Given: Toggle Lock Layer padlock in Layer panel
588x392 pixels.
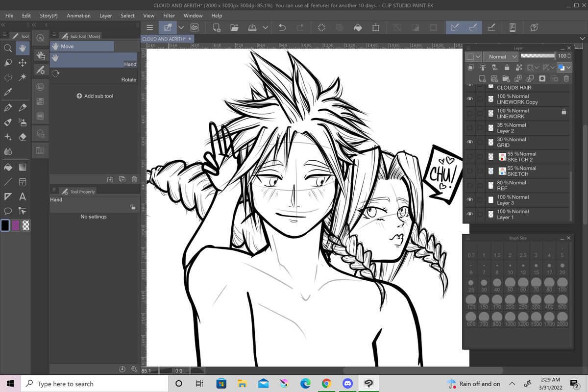Looking at the screenshot, I should [x=507, y=68].
